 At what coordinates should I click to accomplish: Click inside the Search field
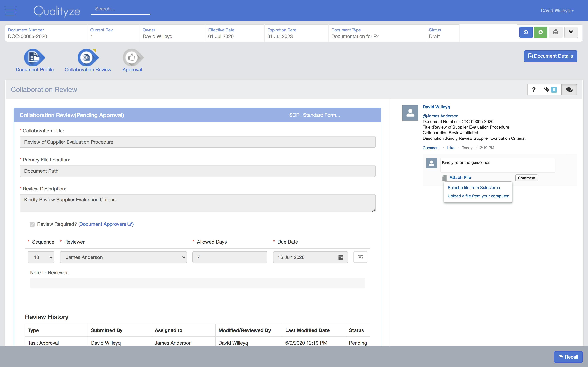[120, 9]
